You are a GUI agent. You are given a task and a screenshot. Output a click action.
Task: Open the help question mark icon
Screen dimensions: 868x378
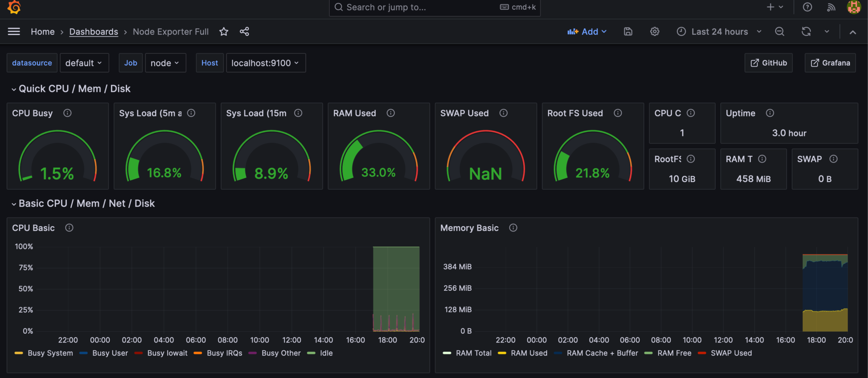tap(807, 7)
